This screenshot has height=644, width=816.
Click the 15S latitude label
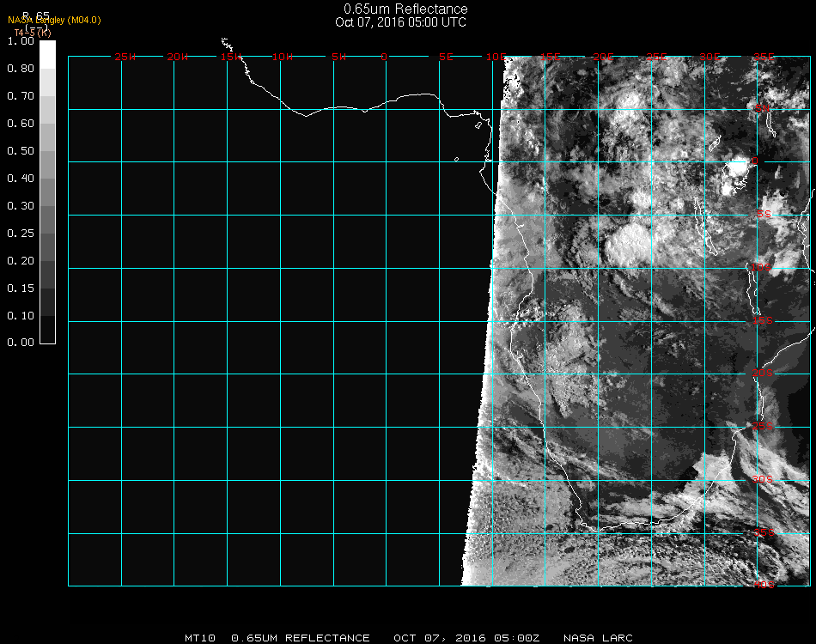pyautogui.click(x=763, y=320)
